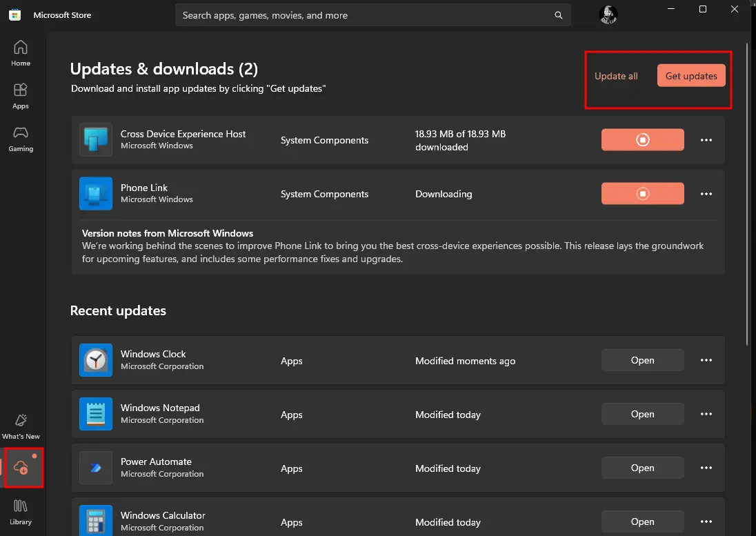Open more options for Power Automate

(x=706, y=468)
